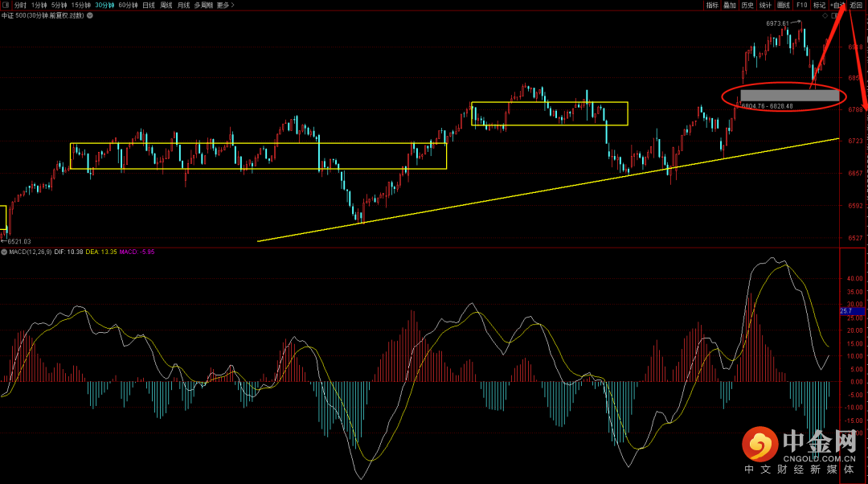This screenshot has height=484, width=868.
Task: Select the 日线 daily chart
Action: point(149,5)
